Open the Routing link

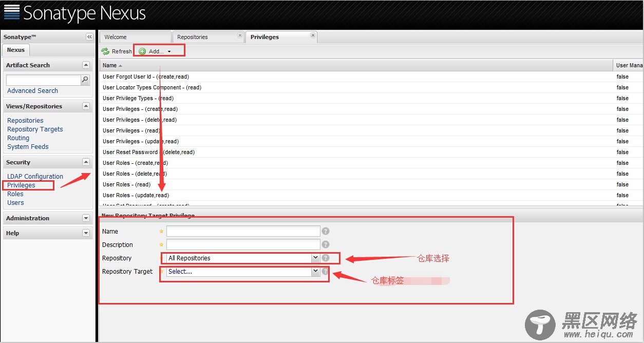click(x=18, y=138)
